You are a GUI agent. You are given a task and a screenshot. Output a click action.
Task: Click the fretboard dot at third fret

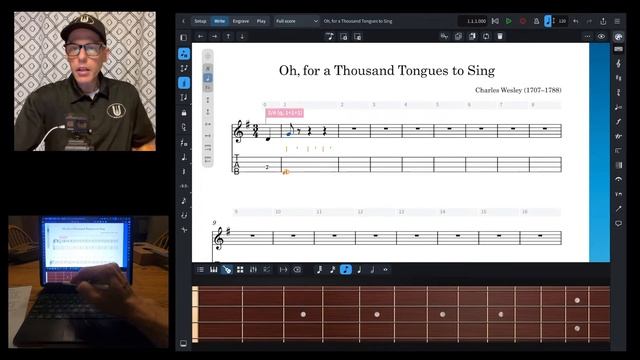point(303,314)
